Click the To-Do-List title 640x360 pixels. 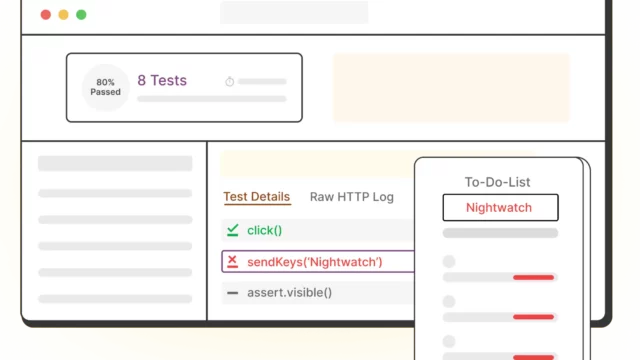click(498, 182)
